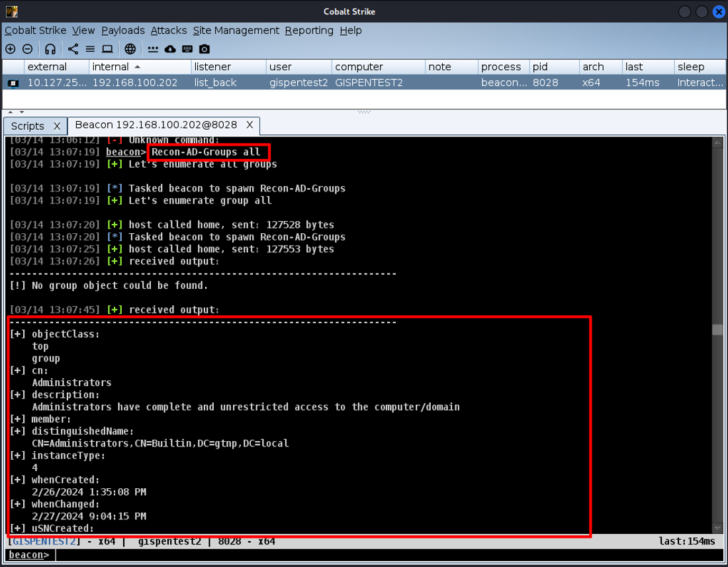Switch to session table view lines icon

[x=90, y=49]
